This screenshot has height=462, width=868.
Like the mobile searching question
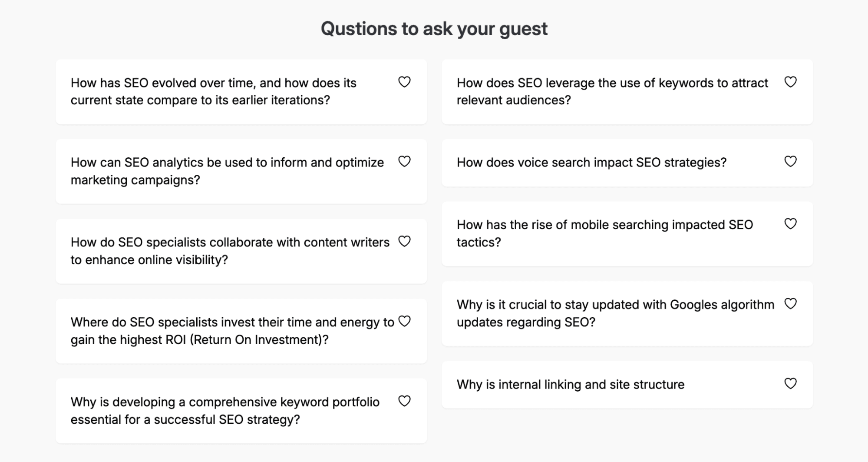pyautogui.click(x=790, y=224)
